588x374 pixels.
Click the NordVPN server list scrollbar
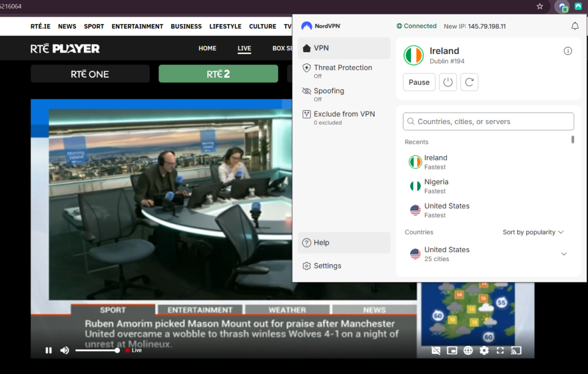tap(572, 140)
